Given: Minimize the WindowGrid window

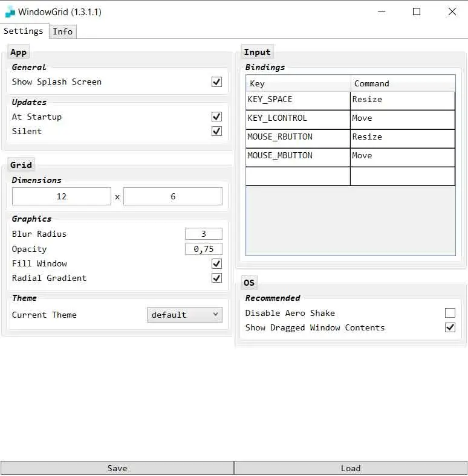Looking at the screenshot, I should (x=382, y=11).
